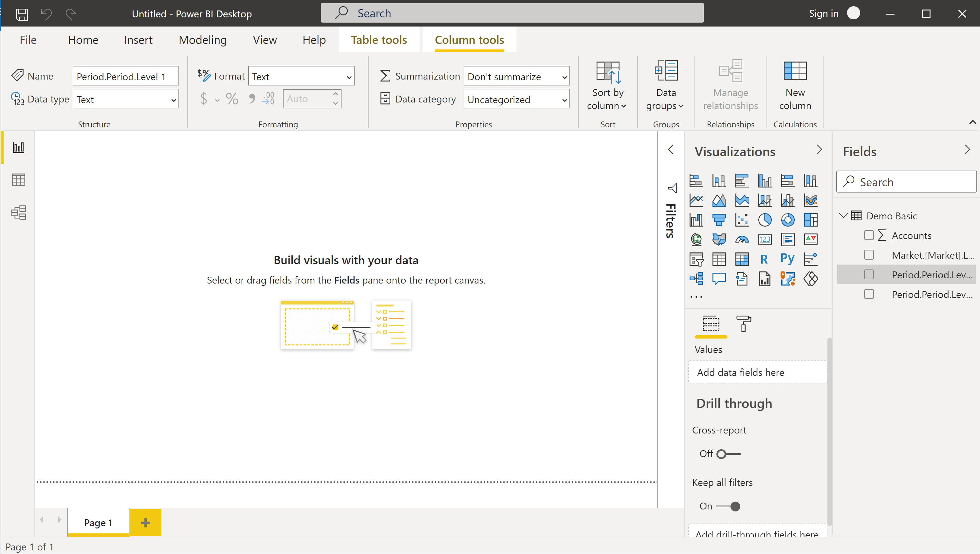
Task: Toggle the Keep all filters switch
Action: click(x=728, y=506)
